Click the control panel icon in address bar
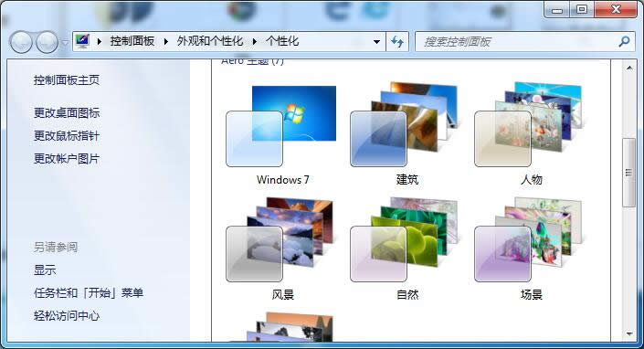The image size is (644, 349). point(82,41)
